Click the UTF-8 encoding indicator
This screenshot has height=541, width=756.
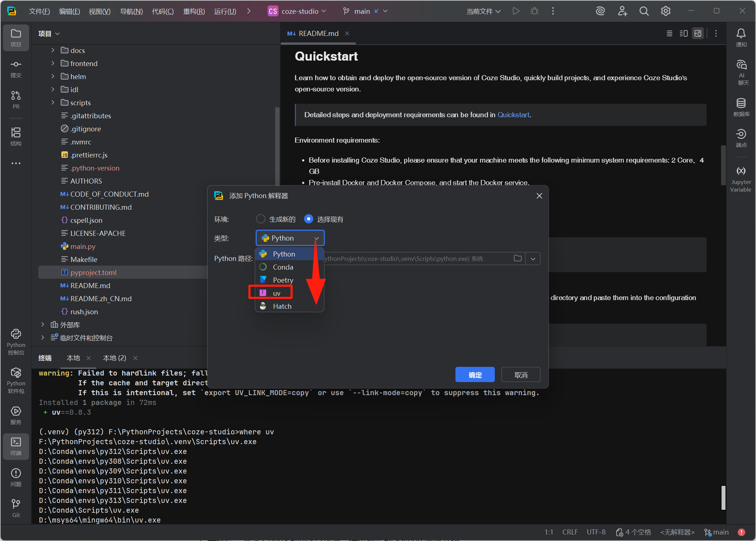596,532
